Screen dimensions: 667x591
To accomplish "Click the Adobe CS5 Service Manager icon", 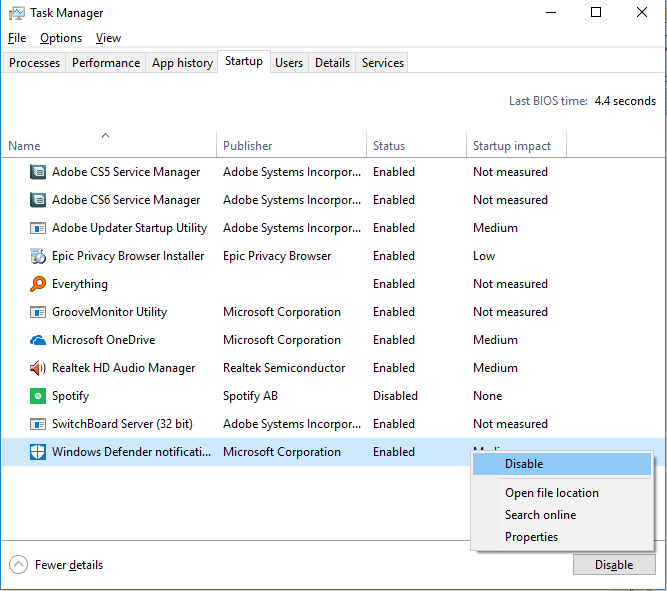I will click(x=38, y=172).
